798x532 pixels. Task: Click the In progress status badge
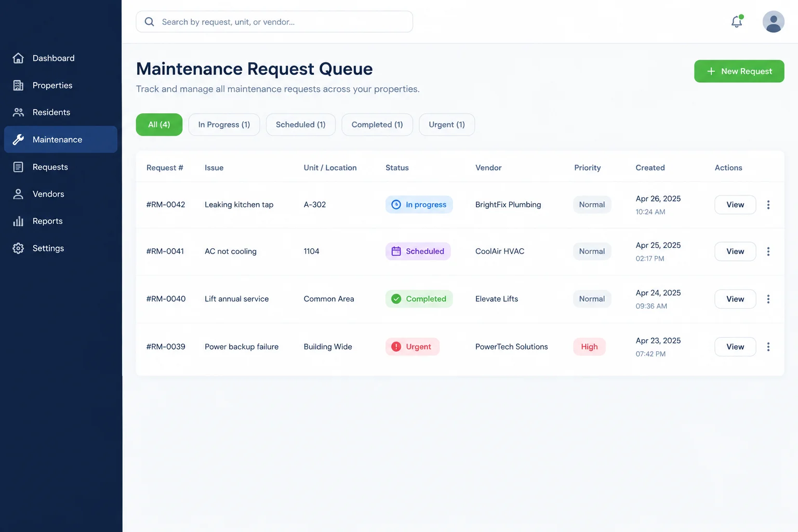click(x=419, y=205)
